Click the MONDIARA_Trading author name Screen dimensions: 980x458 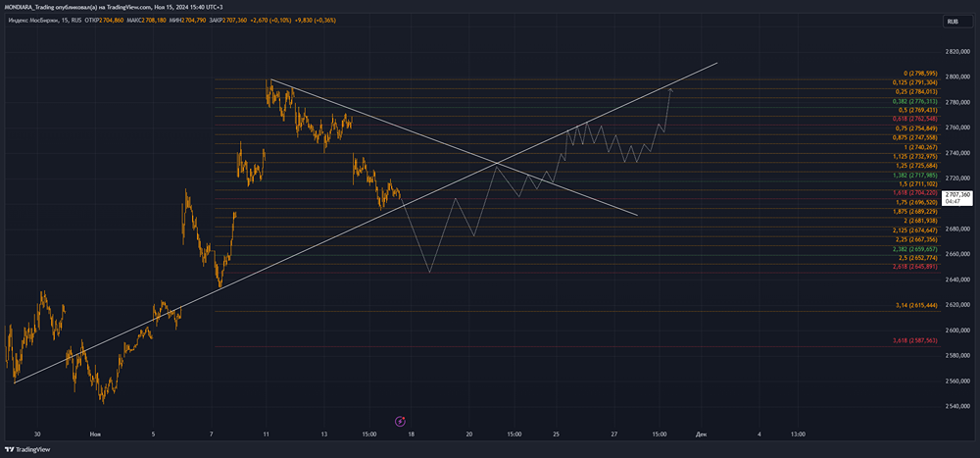[28, 6]
